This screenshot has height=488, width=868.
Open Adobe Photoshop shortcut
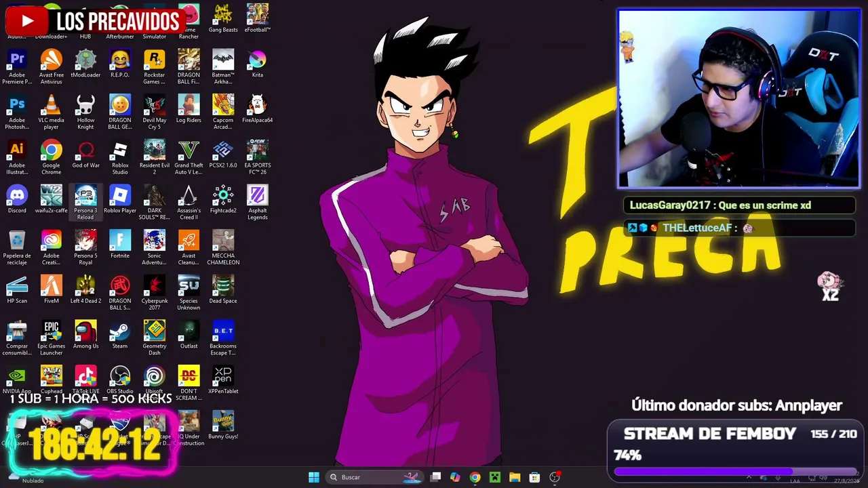(x=17, y=112)
